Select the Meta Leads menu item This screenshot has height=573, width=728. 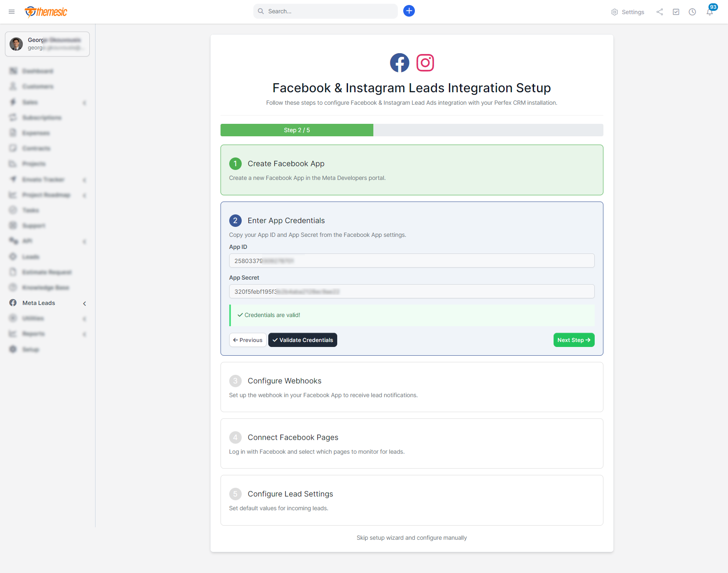pos(38,303)
